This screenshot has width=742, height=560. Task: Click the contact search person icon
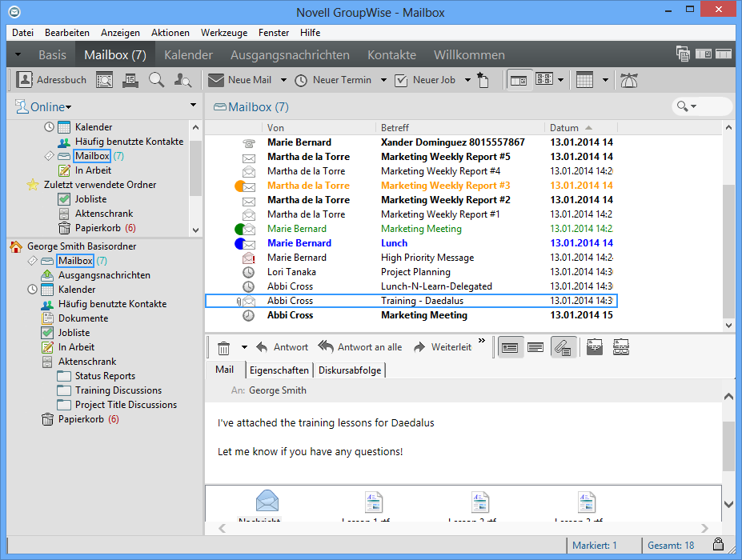click(182, 80)
